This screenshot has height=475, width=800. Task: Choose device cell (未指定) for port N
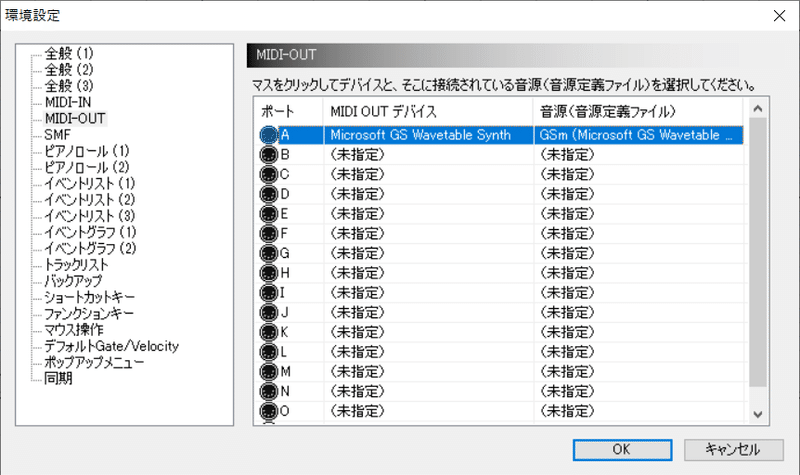tap(429, 392)
